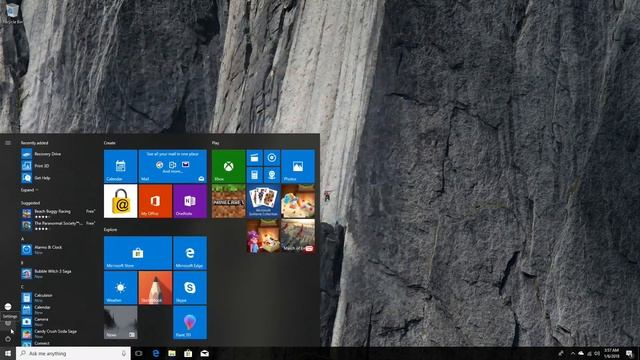Image resolution: width=640 pixels, height=360 pixels.
Task: Open the March of Empires tile
Action: pyautogui.click(x=298, y=236)
